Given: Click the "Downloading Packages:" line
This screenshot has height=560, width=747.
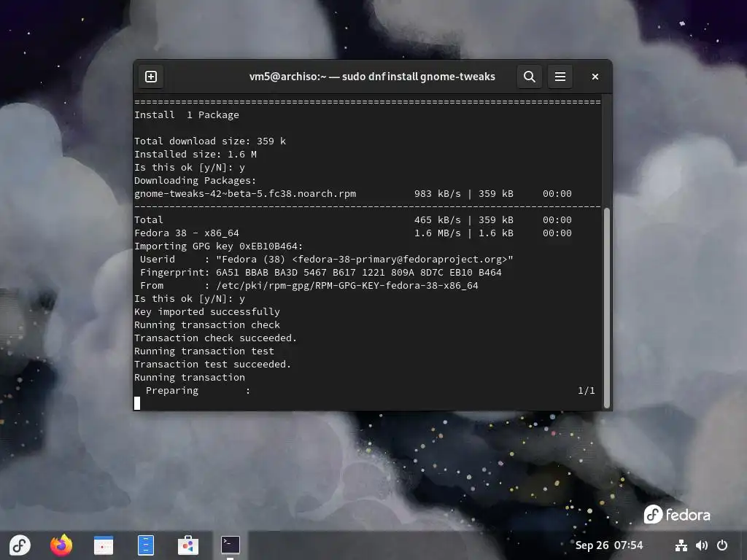Looking at the screenshot, I should 195,181.
